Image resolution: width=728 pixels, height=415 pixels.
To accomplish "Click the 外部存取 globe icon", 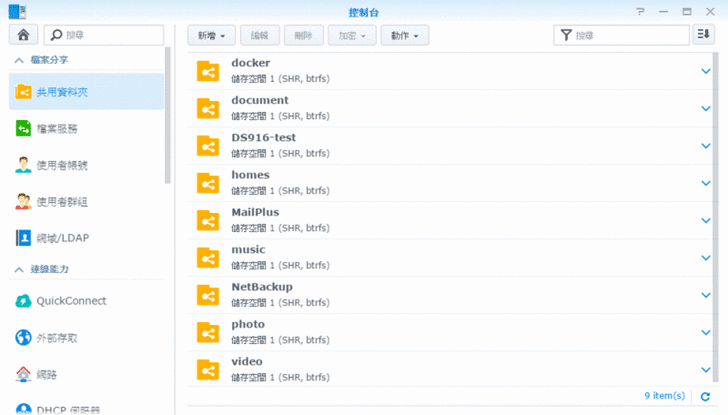I will (x=23, y=337).
